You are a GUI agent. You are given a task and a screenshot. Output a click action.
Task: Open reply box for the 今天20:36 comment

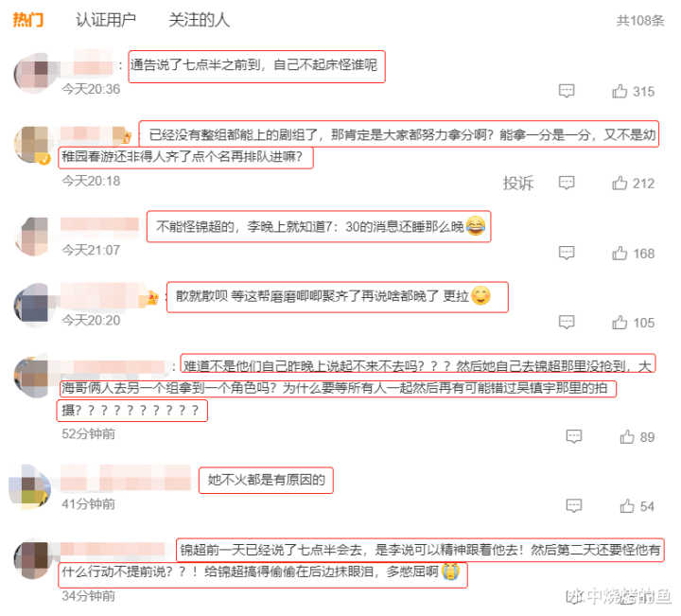(567, 91)
